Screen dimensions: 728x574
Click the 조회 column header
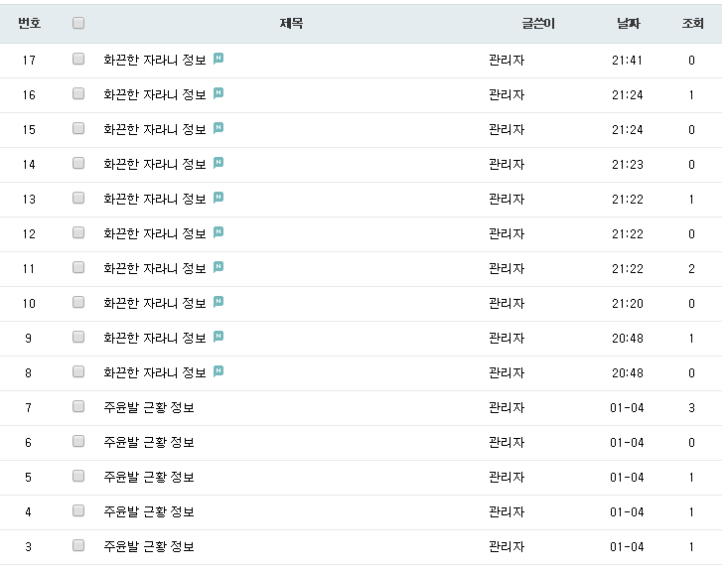692,23
